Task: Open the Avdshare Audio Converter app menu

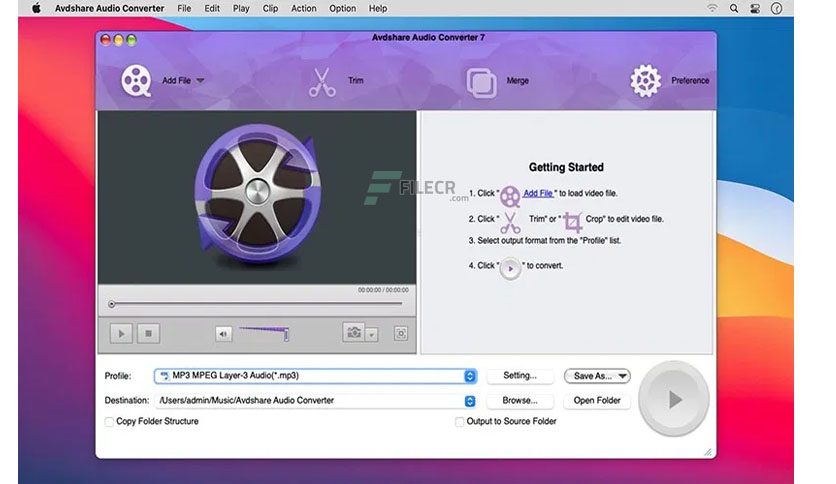Action: pos(109,9)
